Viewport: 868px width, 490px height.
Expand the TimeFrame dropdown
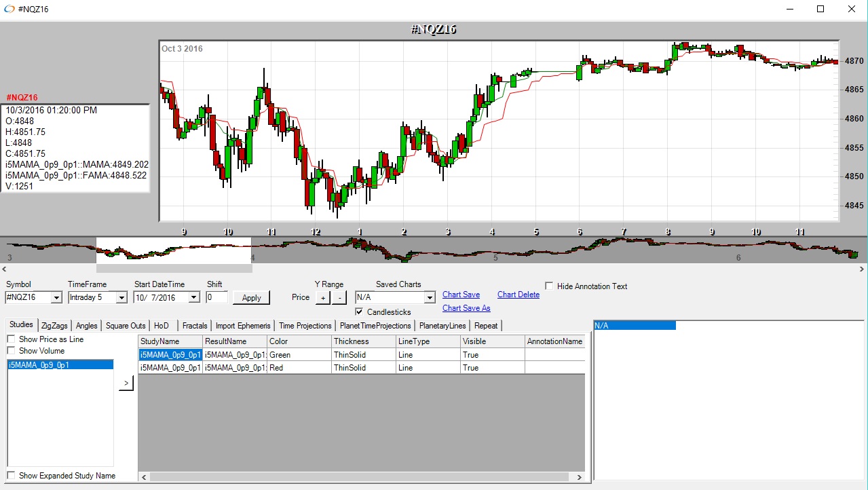coord(121,298)
